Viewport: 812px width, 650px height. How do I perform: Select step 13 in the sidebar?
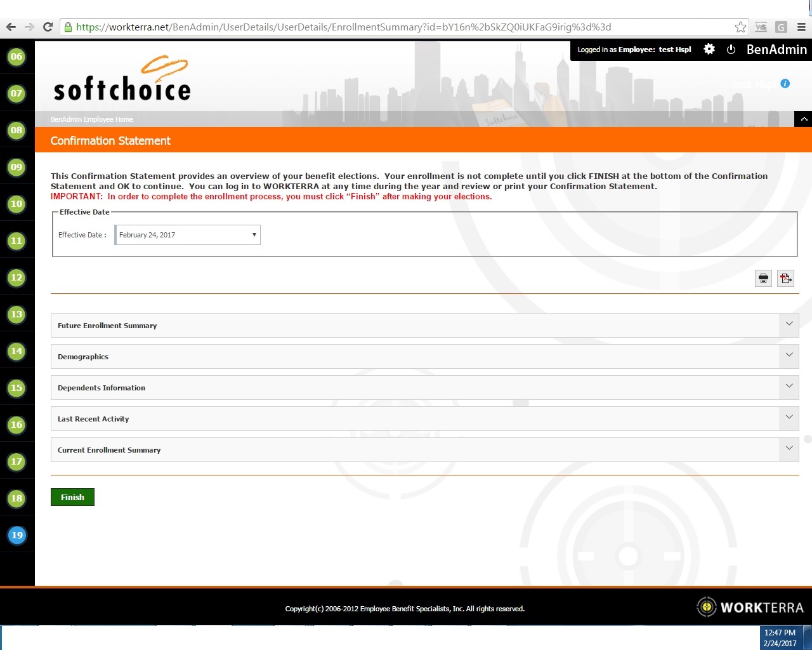[x=16, y=314]
